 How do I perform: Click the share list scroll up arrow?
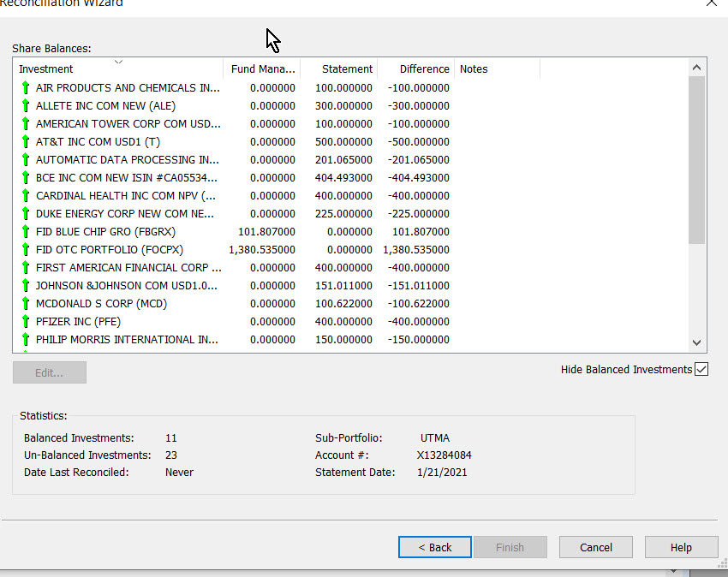pos(696,68)
